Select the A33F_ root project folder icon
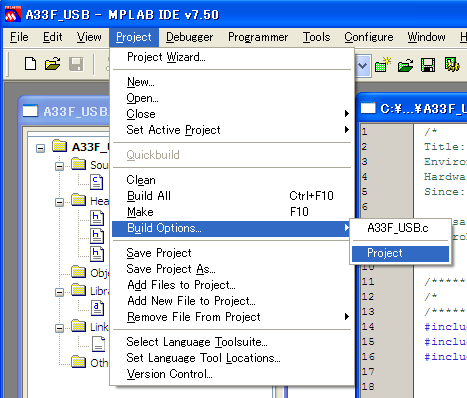 pyautogui.click(x=60, y=146)
